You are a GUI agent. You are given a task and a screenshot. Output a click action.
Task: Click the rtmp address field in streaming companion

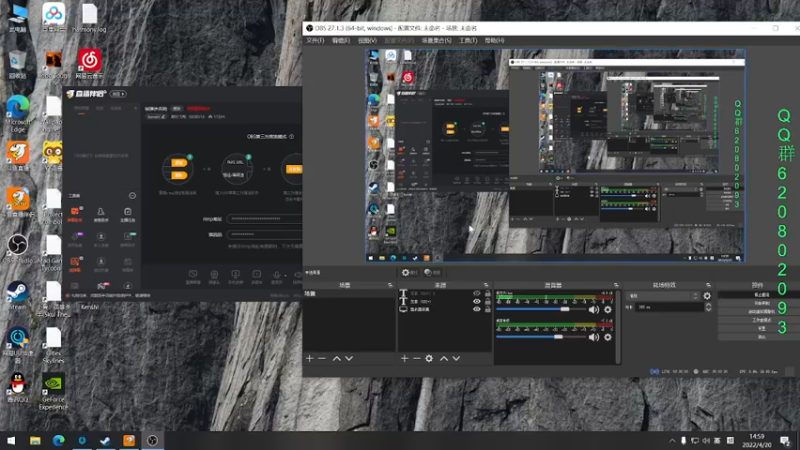point(264,219)
